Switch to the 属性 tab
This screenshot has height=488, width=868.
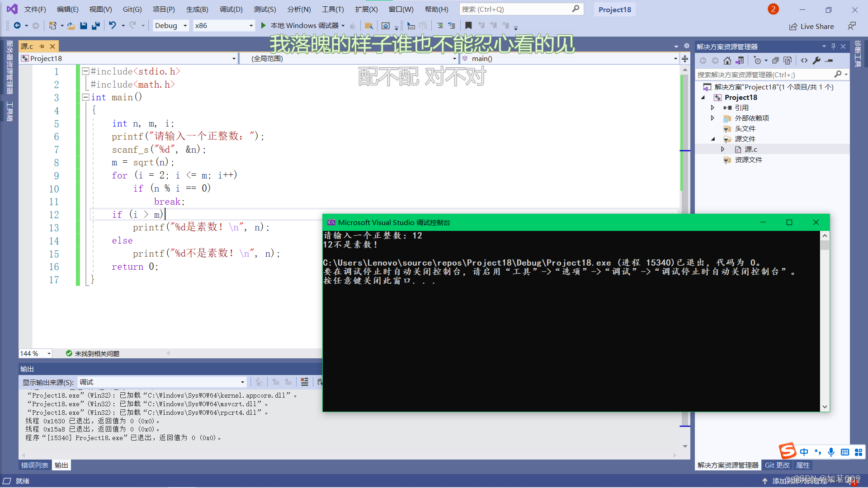(803, 465)
